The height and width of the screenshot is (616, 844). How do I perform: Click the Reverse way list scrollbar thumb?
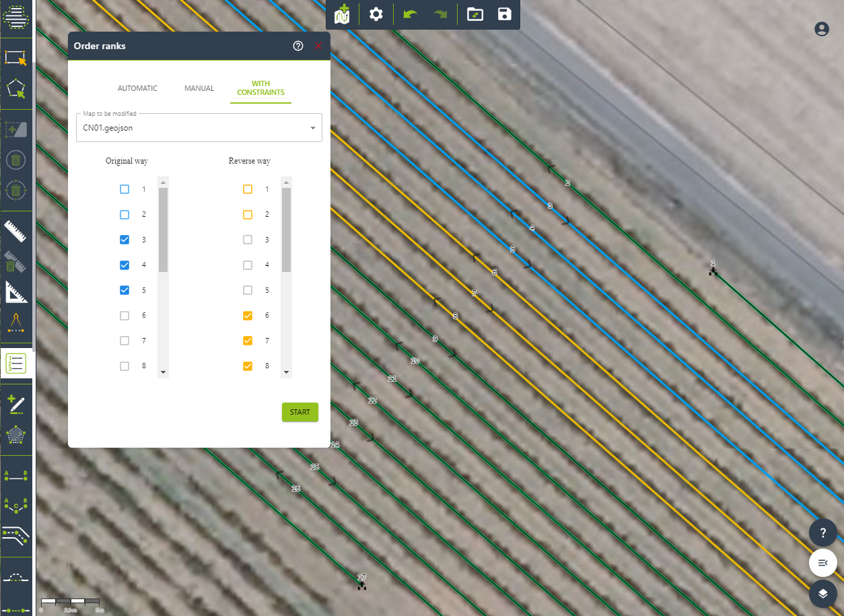[x=286, y=230]
